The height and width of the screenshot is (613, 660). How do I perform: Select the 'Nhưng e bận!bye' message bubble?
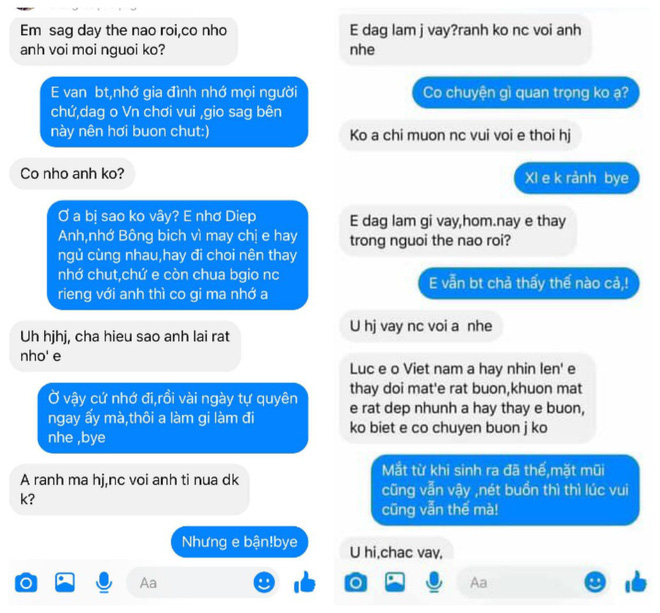tap(240, 542)
